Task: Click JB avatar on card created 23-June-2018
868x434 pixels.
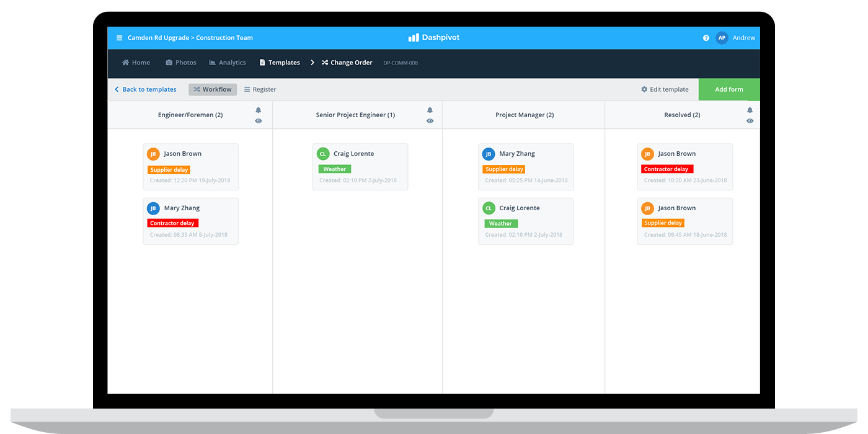Action: [x=648, y=154]
